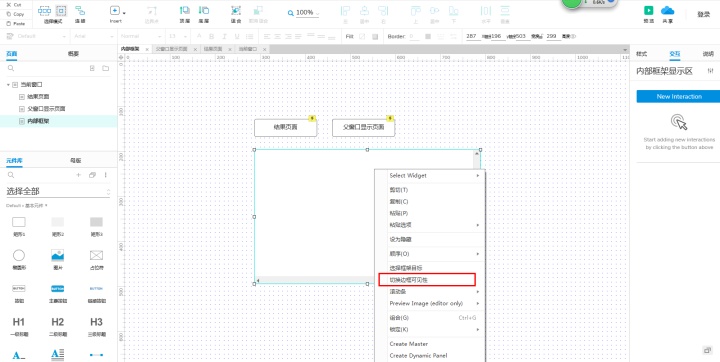Screen dimensions: 720x362
Task: Click the search icon in Pages panel
Action: tap(11, 68)
